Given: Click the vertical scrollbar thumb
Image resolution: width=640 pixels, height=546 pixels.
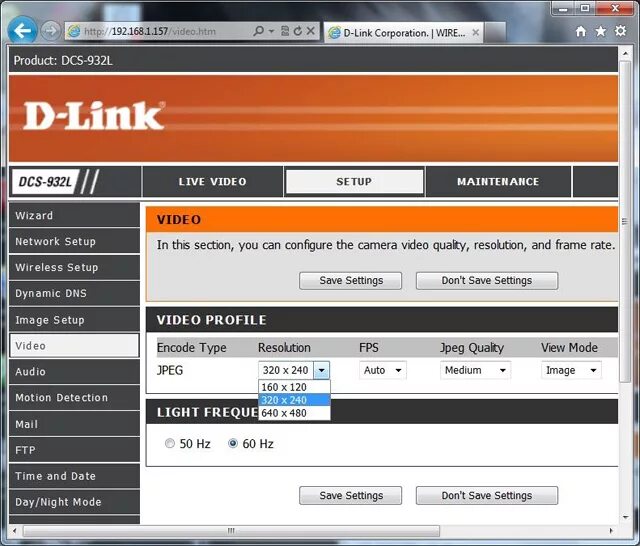Looking at the screenshot, I should [624, 220].
